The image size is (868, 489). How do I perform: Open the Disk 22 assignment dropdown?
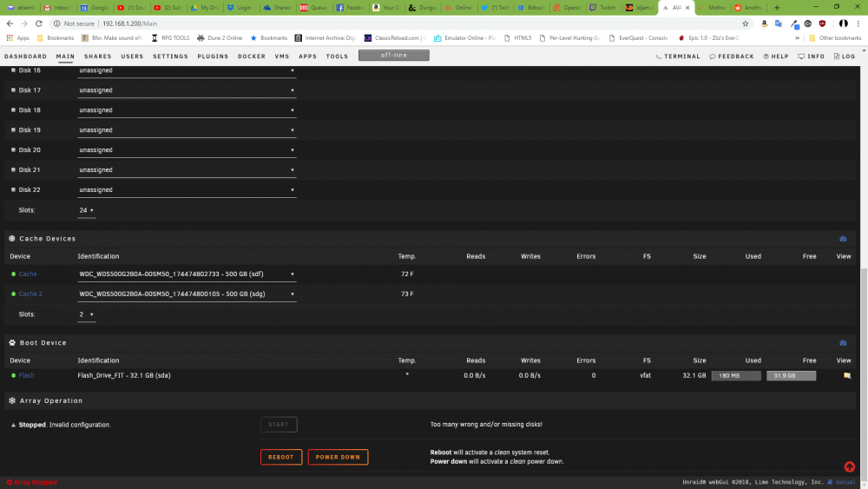pos(187,190)
